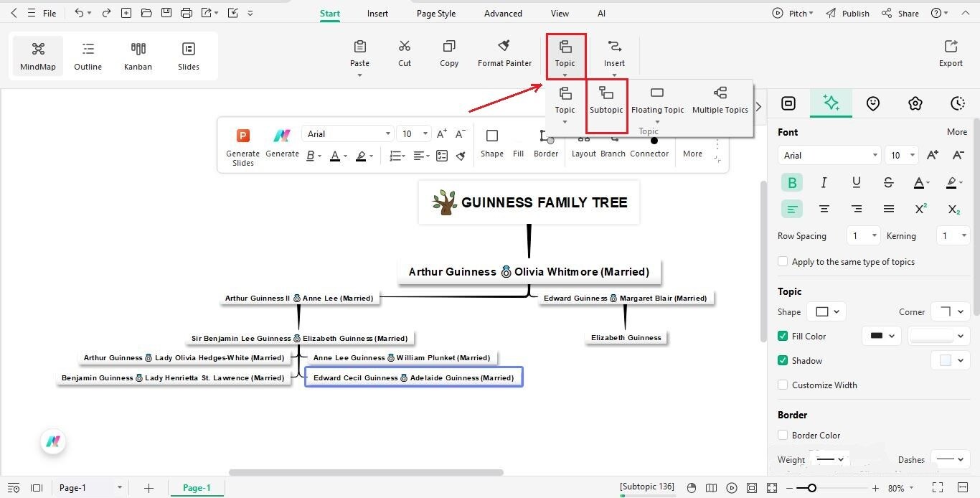The width and height of the screenshot is (980, 498).
Task: Increase font size in floating toolbar
Action: [442, 133]
